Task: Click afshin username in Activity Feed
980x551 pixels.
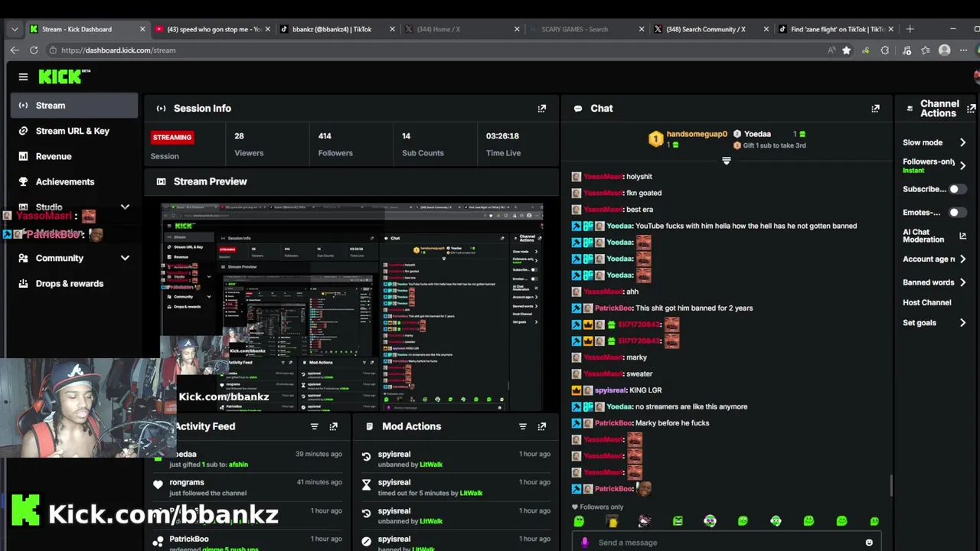Action: pos(238,465)
